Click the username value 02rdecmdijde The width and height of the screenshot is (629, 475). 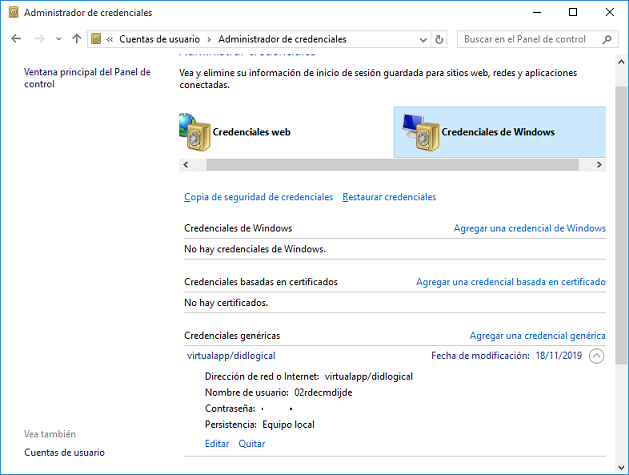pos(323,392)
